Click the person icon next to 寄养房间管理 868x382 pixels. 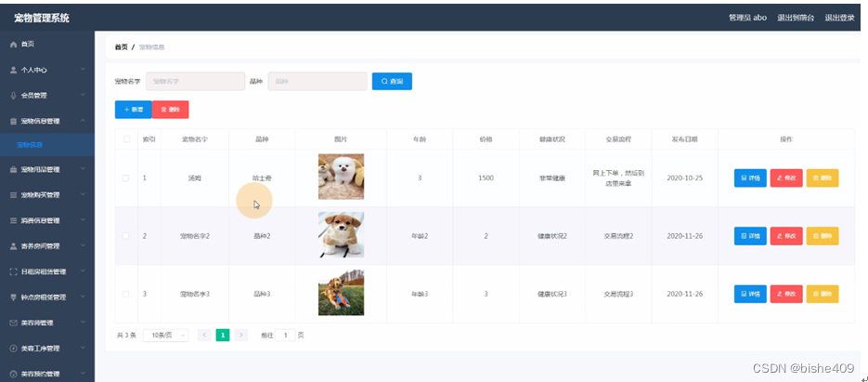pyautogui.click(x=14, y=246)
